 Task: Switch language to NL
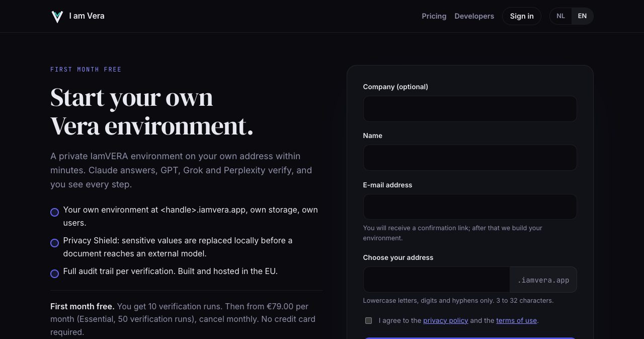560,16
